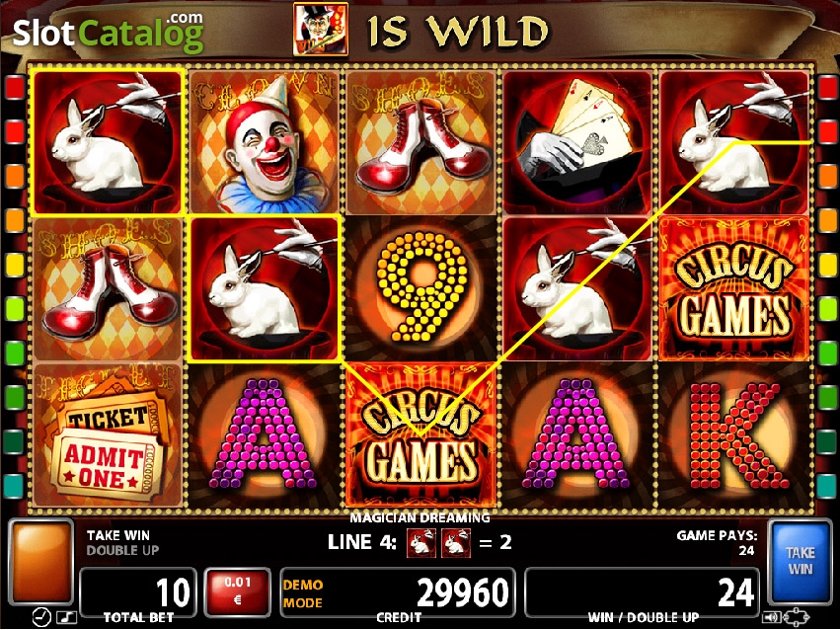Change the red 0.01 euro coin value

[x=237, y=591]
